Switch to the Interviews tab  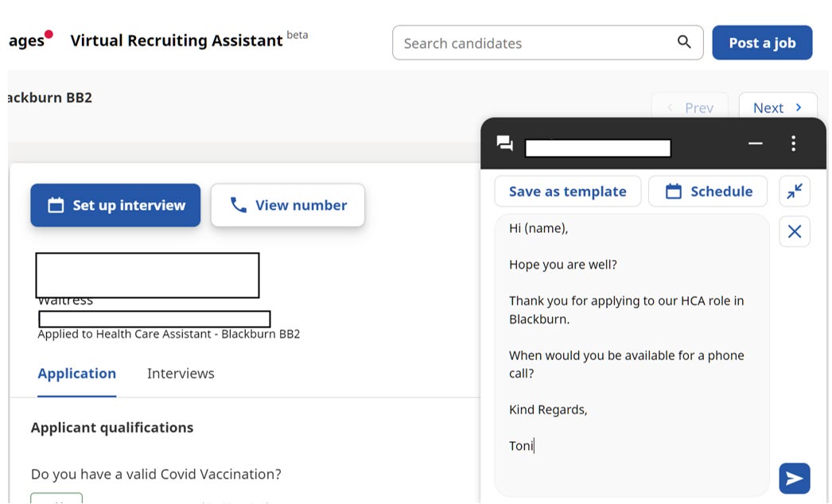click(x=181, y=374)
